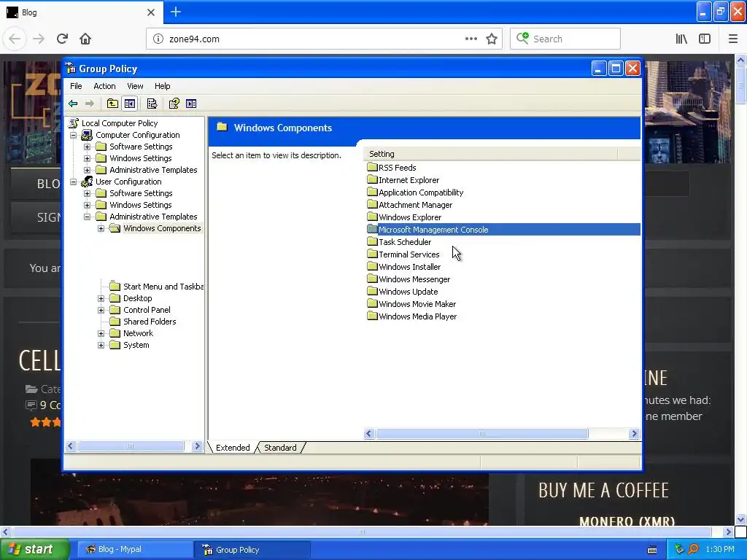
Task: Click the Forward arrow in Group Policy toolbar
Action: pos(90,104)
